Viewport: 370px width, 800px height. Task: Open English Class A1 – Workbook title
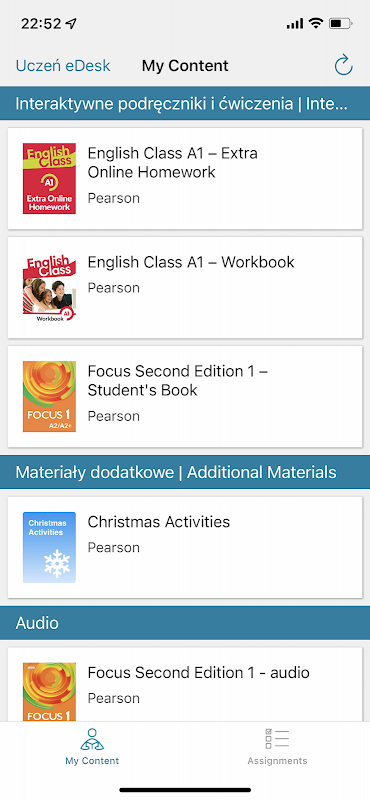[x=191, y=262]
